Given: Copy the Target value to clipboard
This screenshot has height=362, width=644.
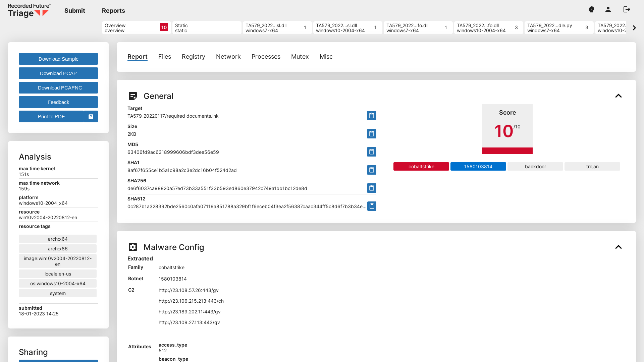Looking at the screenshot, I should click(371, 116).
